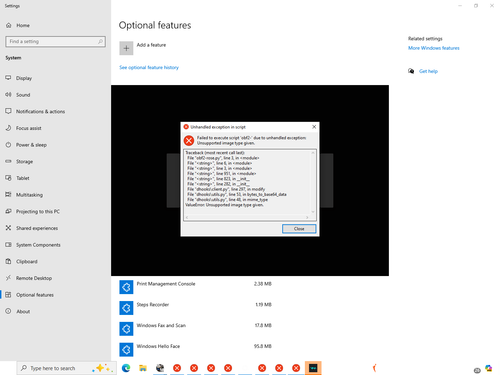Click the 17.8 MB size value
The image size is (500, 375).
pos(263,325)
